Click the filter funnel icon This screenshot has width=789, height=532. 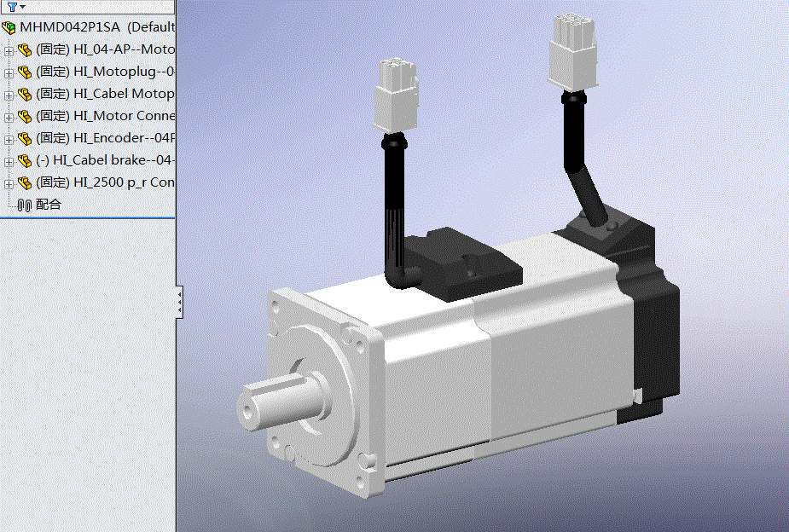click(x=13, y=7)
